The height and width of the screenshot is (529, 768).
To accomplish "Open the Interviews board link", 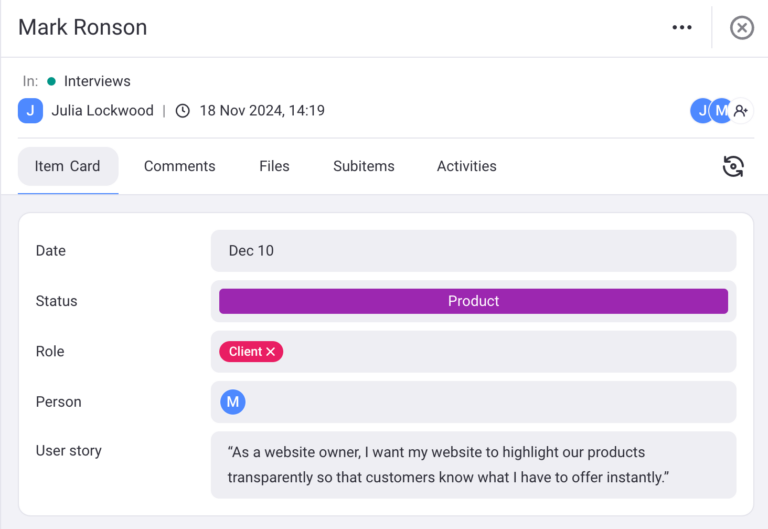I will [x=97, y=81].
